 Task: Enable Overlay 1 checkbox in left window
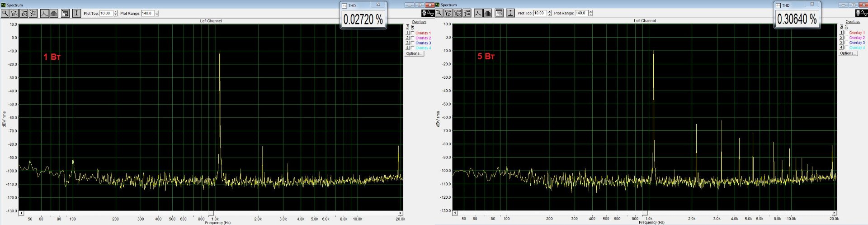tap(412, 33)
